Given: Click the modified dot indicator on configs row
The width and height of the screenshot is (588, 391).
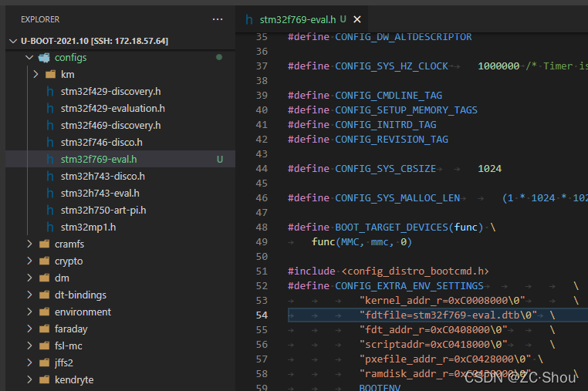Looking at the screenshot, I should pyautogui.click(x=219, y=57).
